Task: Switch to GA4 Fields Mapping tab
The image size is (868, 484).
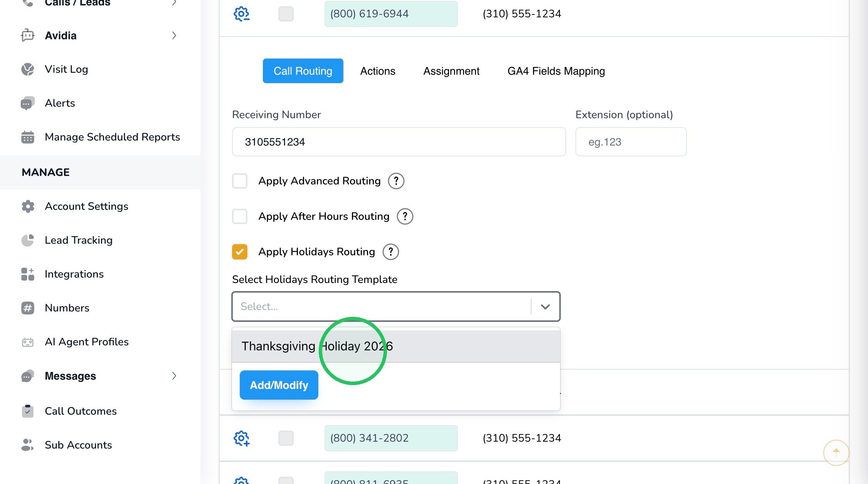Action: point(556,71)
